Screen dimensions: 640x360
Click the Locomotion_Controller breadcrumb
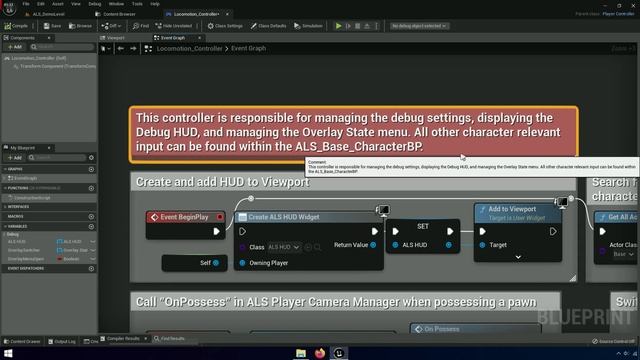click(190, 48)
